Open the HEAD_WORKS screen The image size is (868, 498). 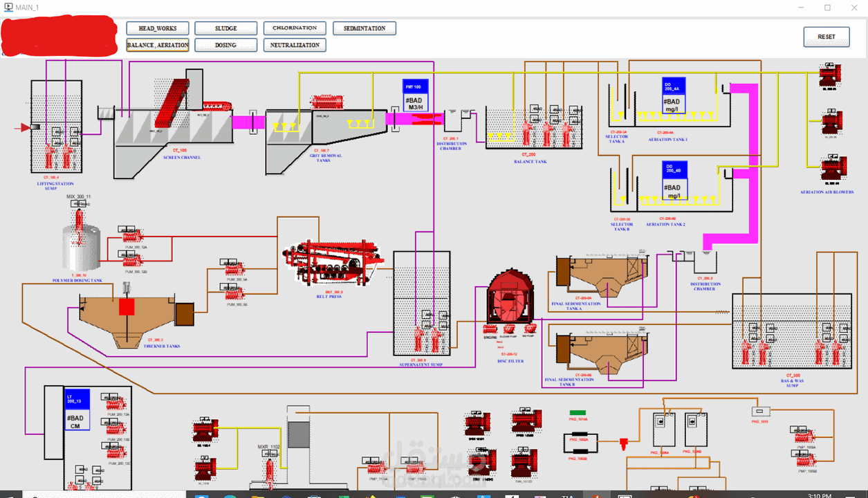click(x=157, y=28)
